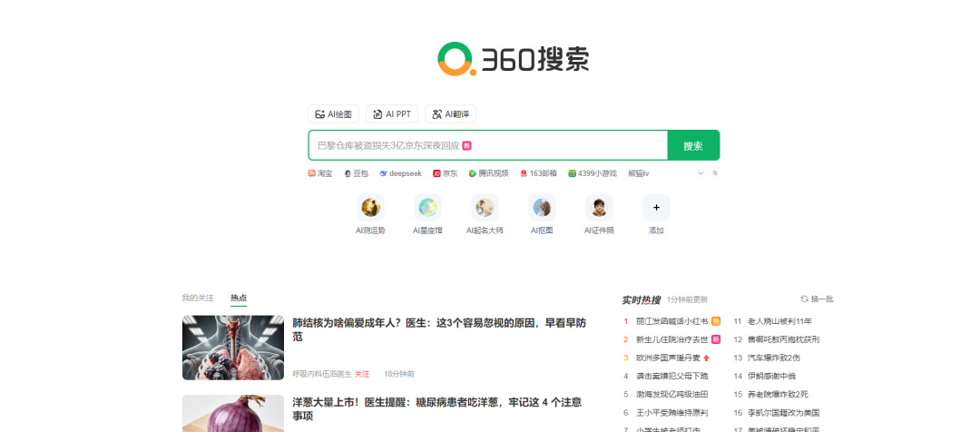Refresh hot searches with 换一批
980x432 pixels.
click(818, 299)
